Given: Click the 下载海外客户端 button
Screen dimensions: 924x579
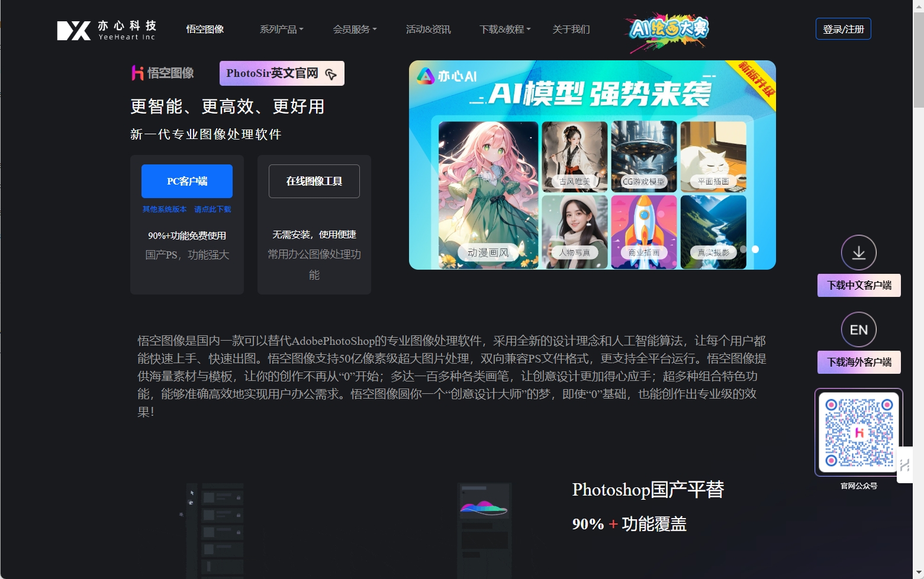Looking at the screenshot, I should [x=859, y=362].
